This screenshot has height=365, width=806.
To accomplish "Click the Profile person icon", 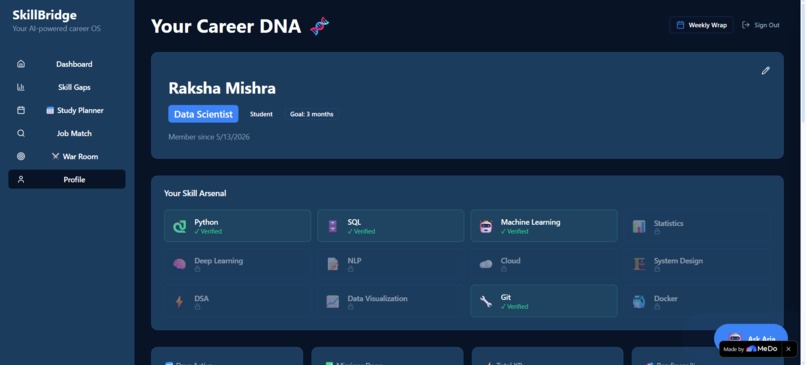I will 21,179.
